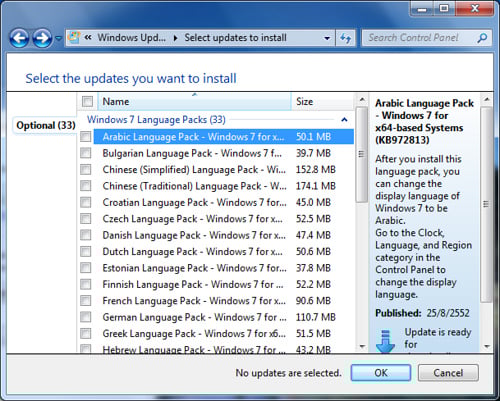Image resolution: width=500 pixels, height=401 pixels.
Task: Click the Forward navigation arrow
Action: point(42,38)
